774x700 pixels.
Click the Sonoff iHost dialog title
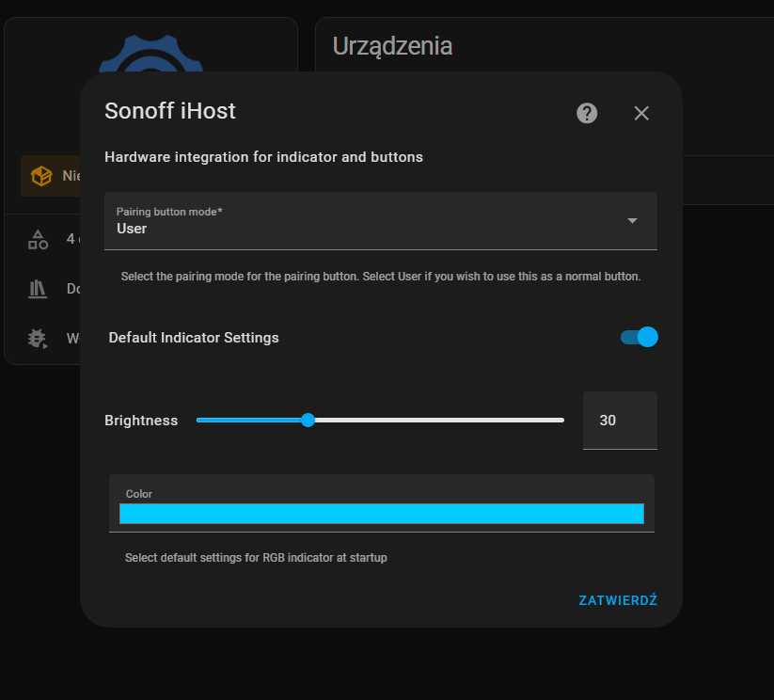170,111
